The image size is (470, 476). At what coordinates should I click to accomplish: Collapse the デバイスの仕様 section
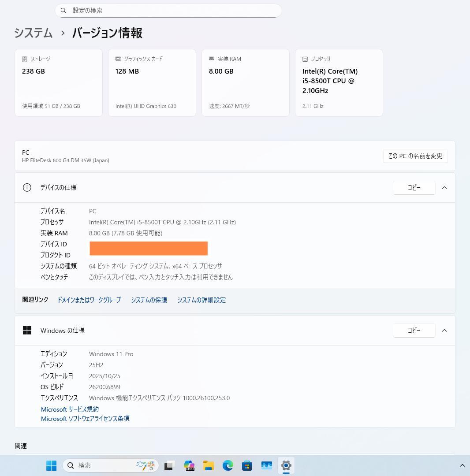(x=444, y=187)
